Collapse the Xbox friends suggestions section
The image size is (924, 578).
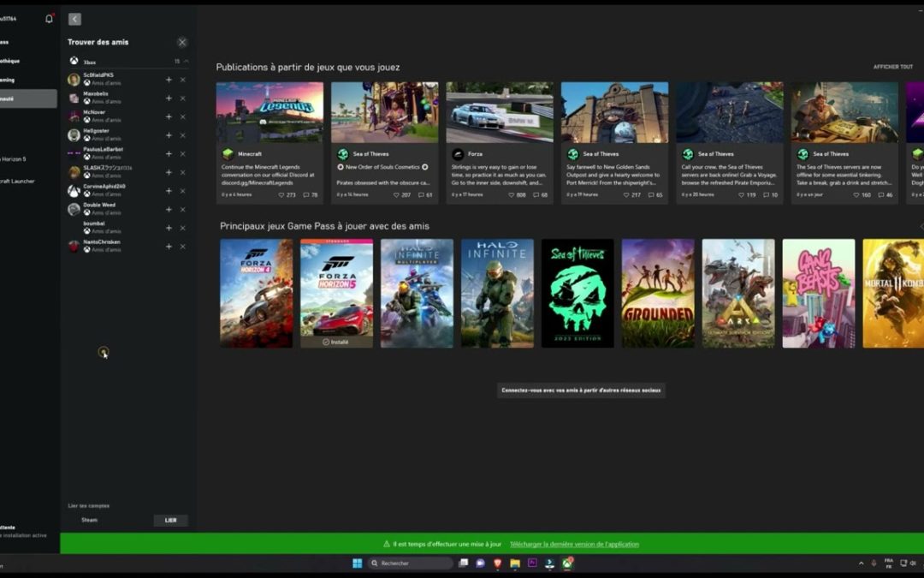186,62
